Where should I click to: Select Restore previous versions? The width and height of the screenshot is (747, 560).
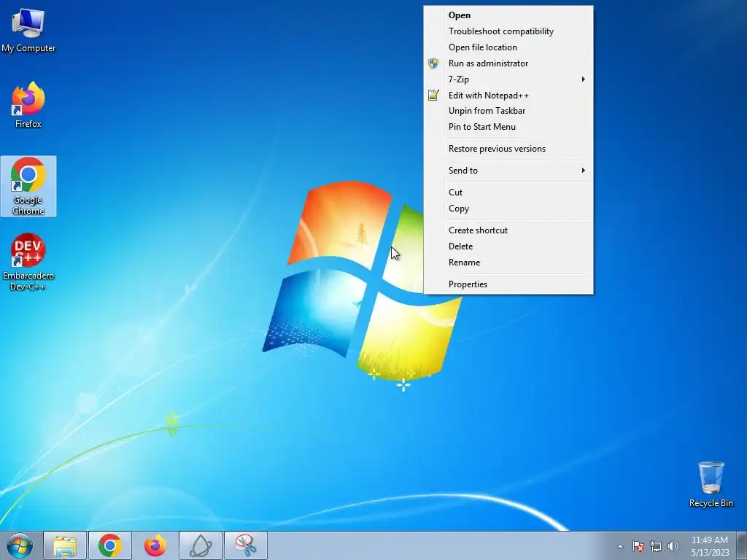tap(508, 149)
